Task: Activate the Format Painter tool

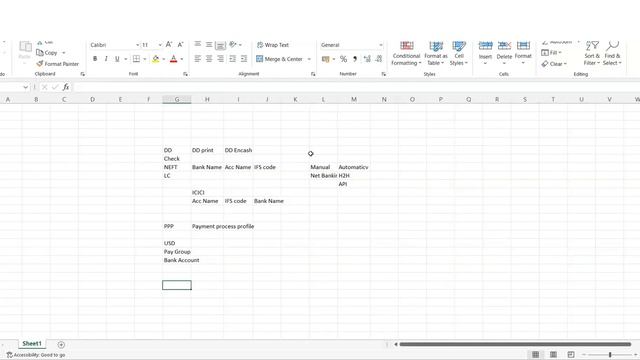Action: tap(57, 64)
